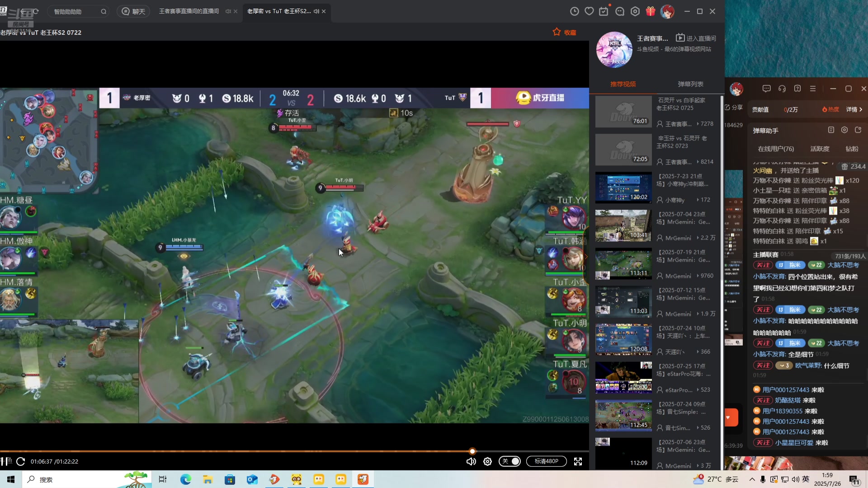Image resolution: width=868 pixels, height=488 pixels.
Task: Seek using the orange progress bar handle
Action: tap(472, 451)
